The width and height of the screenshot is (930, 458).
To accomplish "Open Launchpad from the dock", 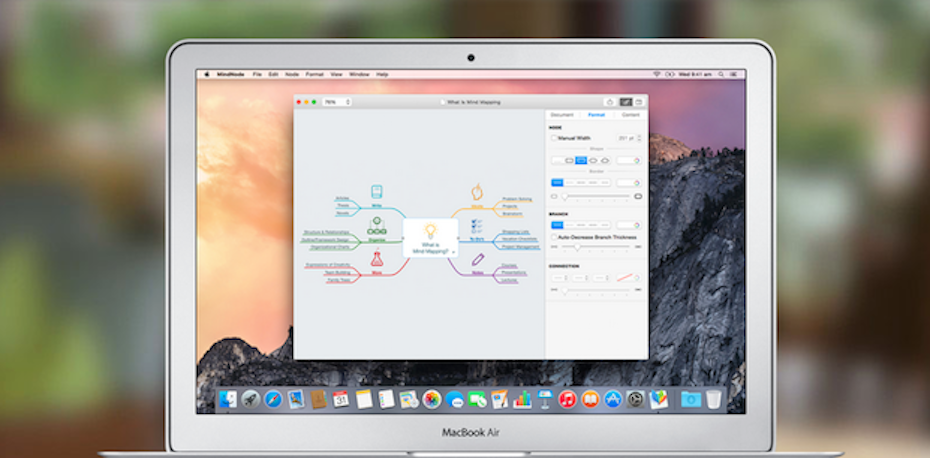I will tap(250, 399).
